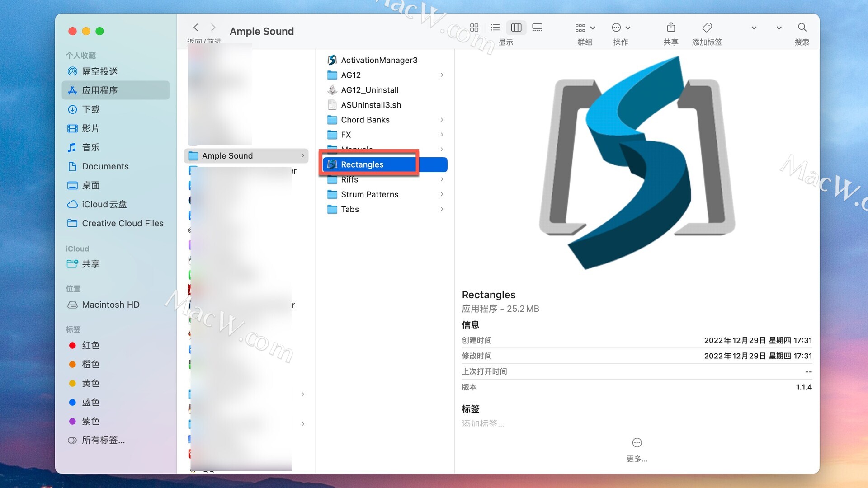The height and width of the screenshot is (488, 868).
Task: Open Creative Cloud Files in sidebar
Action: tap(115, 223)
